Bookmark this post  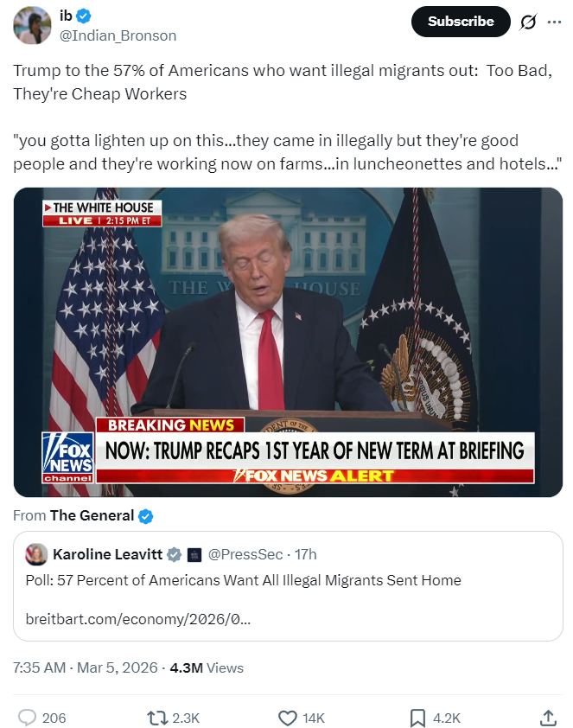(x=417, y=718)
